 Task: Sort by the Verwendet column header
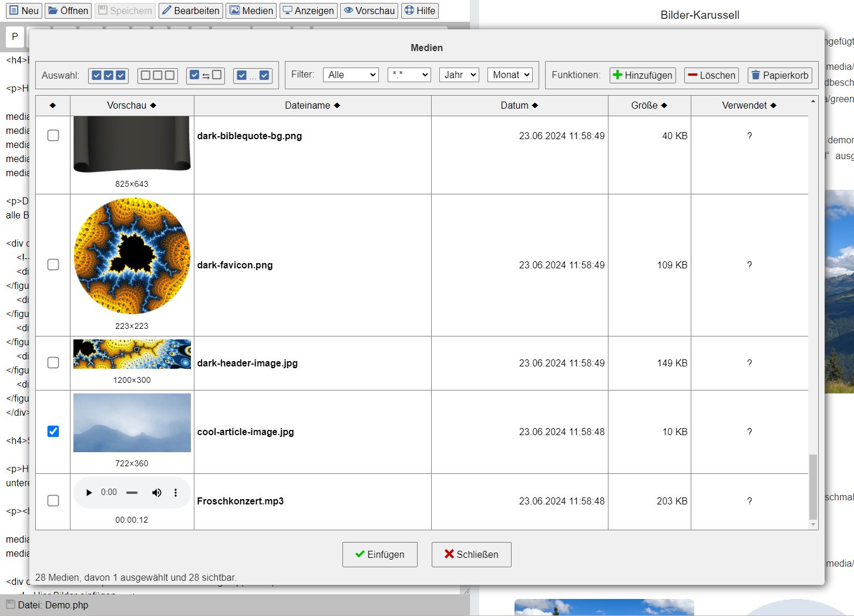749,106
